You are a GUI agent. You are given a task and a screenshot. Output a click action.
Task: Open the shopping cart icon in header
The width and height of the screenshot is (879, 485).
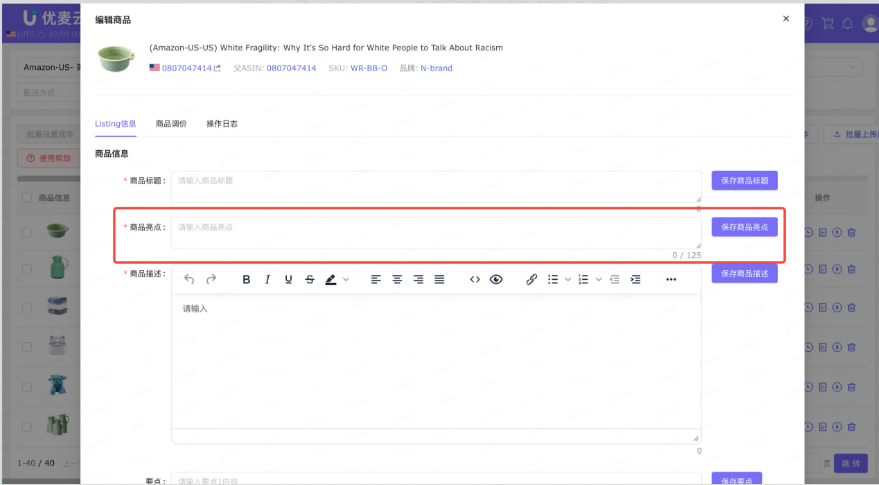click(x=827, y=24)
